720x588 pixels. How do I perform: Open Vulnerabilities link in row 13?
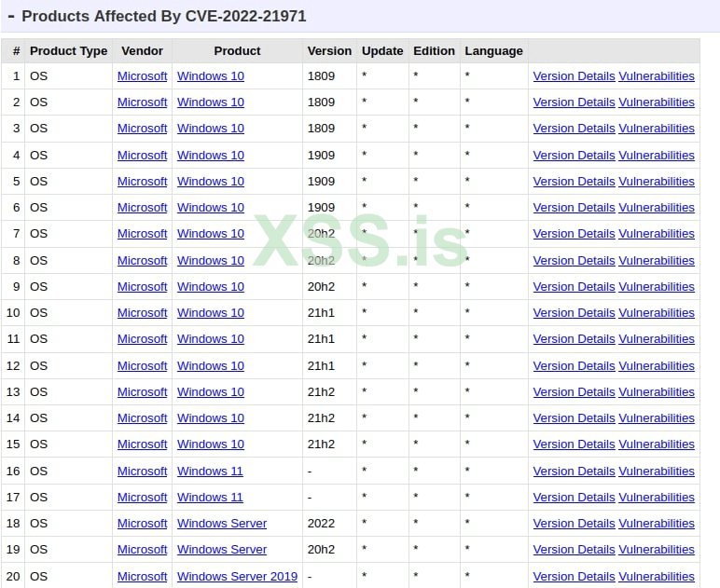pos(657,392)
